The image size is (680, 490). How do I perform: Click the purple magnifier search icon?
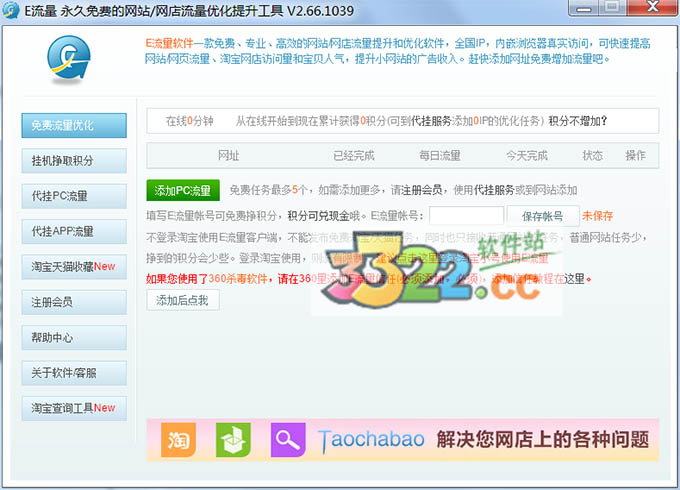point(287,438)
